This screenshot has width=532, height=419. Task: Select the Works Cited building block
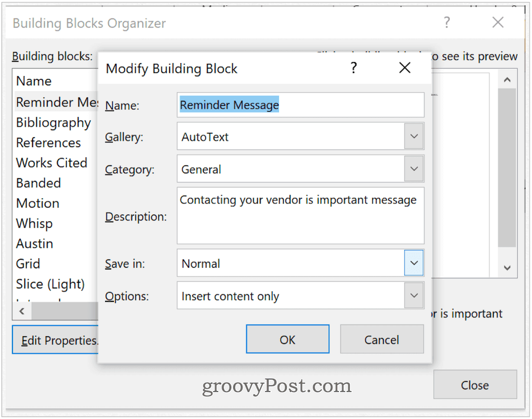coord(51,163)
